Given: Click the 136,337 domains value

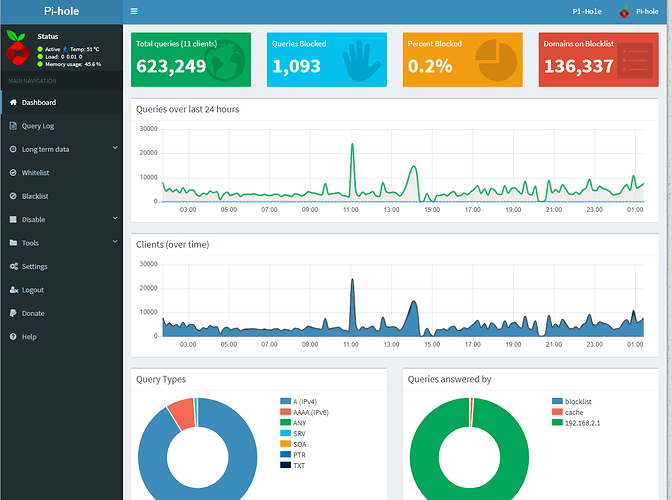Looking at the screenshot, I should tap(579, 66).
